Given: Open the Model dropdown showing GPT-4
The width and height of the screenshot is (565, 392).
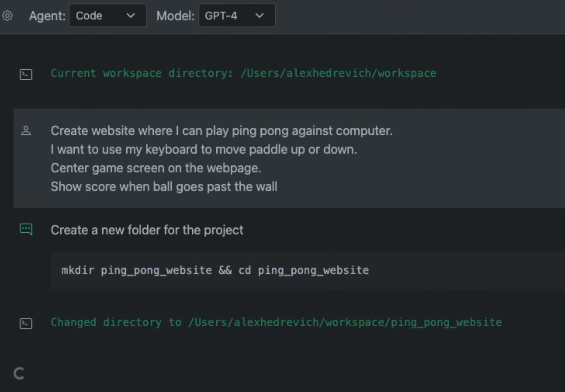Looking at the screenshot, I should pos(236,16).
